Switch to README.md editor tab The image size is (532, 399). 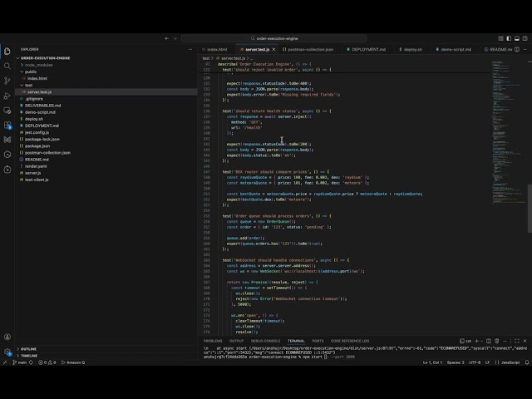pyautogui.click(x=498, y=50)
